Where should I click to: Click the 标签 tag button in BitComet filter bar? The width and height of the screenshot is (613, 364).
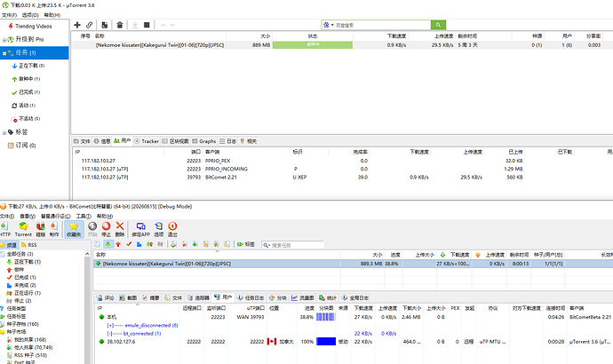[245, 244]
